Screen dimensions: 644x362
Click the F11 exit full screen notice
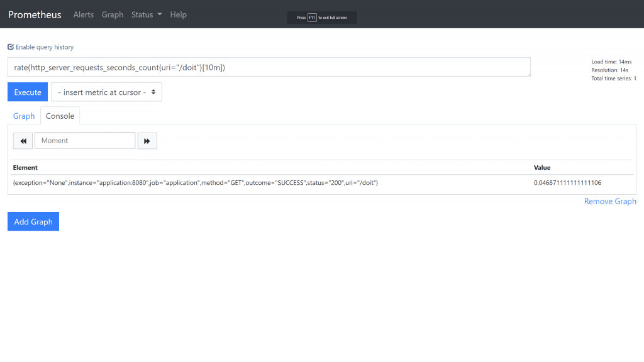coord(321,18)
